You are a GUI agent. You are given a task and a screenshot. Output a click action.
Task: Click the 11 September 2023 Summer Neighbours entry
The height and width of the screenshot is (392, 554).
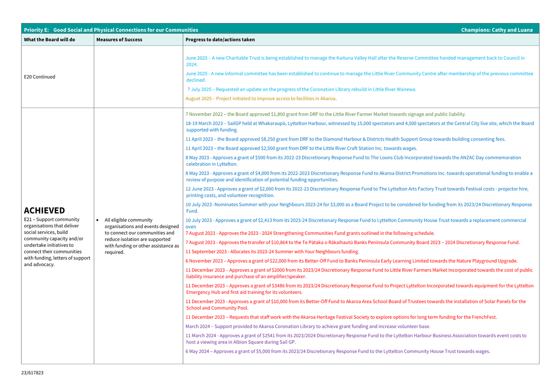(272, 252)
